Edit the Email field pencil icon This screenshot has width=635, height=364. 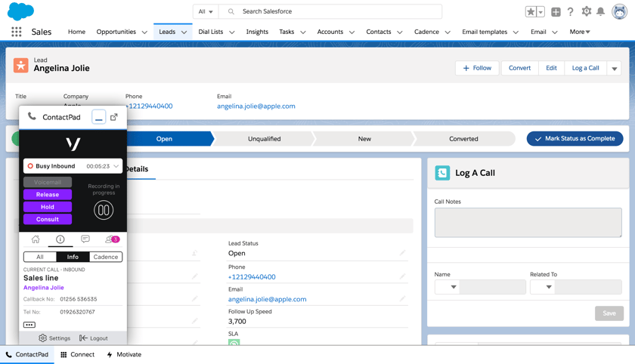tap(402, 298)
